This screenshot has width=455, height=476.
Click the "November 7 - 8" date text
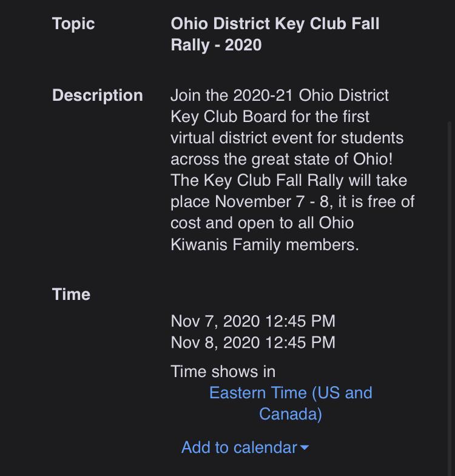click(272, 202)
